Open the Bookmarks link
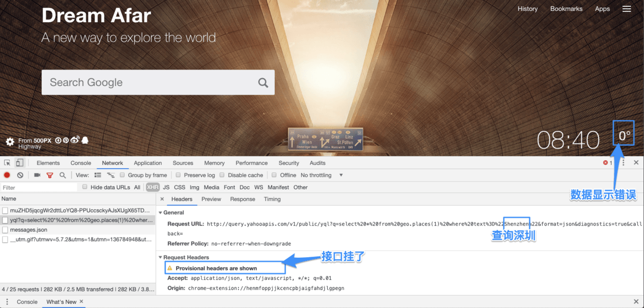The image size is (644, 308). pos(567,9)
